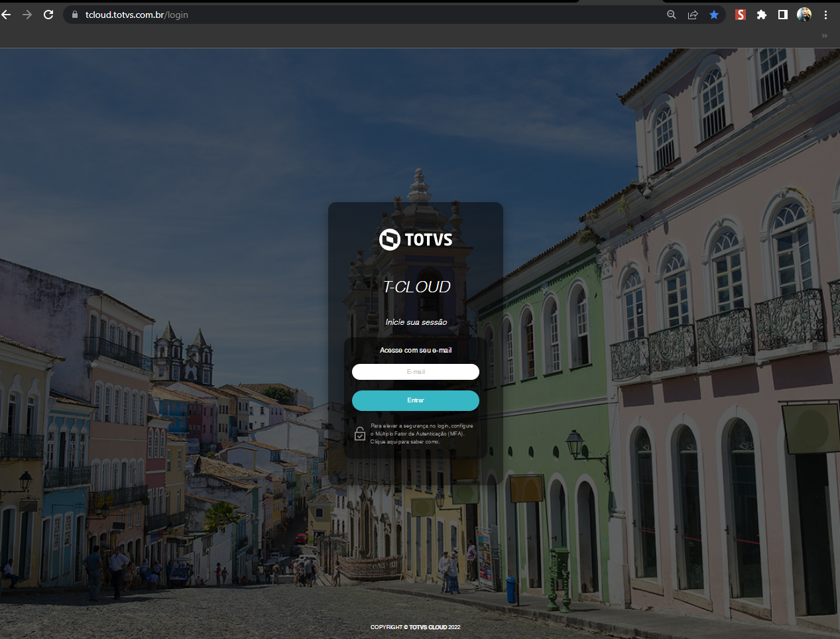The width and height of the screenshot is (840, 639).
Task: Open the three-dot Chrome menu
Action: pos(825,15)
